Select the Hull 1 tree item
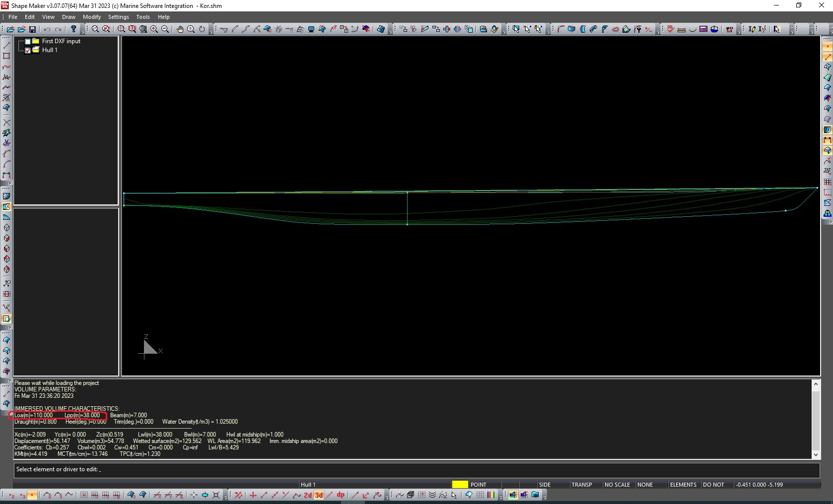The image size is (833, 504). tap(50, 50)
